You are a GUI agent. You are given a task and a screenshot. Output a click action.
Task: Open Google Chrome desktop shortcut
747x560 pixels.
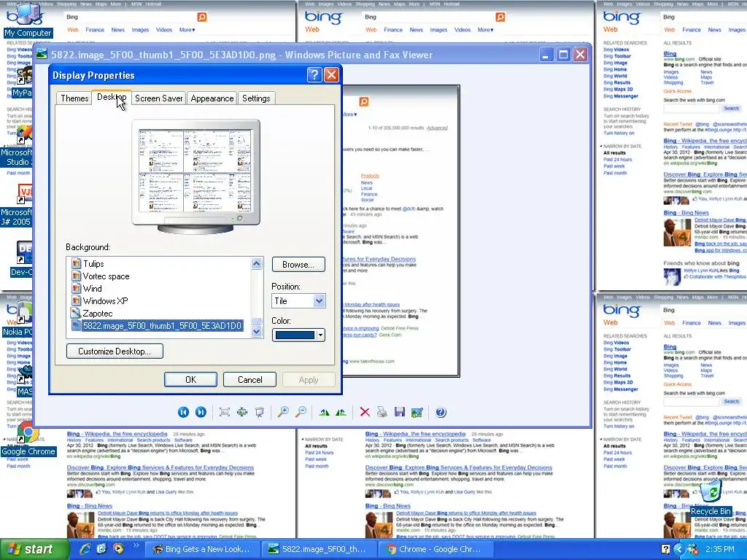pos(28,440)
